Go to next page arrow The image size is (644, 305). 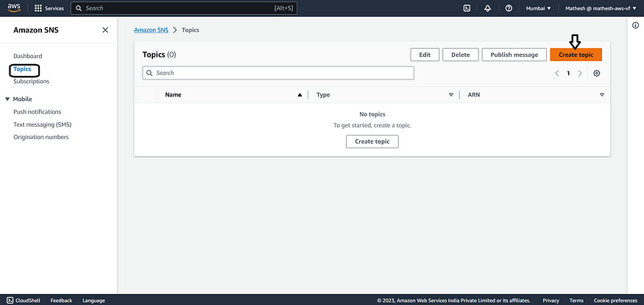[x=580, y=73]
